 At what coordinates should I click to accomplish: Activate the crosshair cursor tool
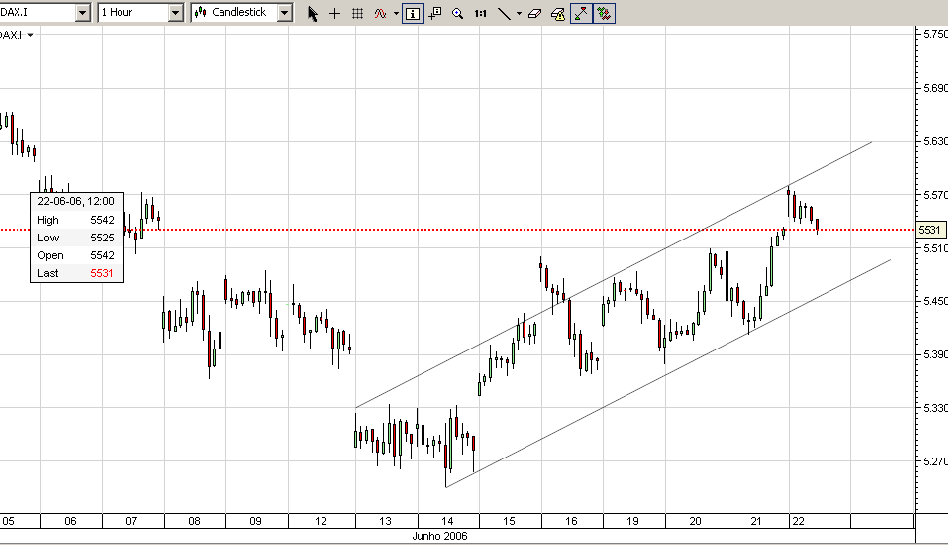(334, 13)
